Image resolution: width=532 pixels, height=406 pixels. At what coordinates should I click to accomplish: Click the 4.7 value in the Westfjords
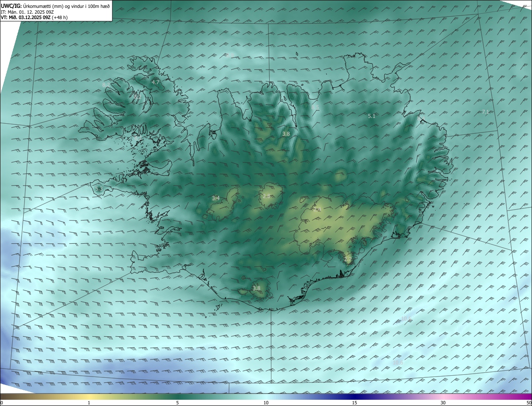tap(155, 83)
